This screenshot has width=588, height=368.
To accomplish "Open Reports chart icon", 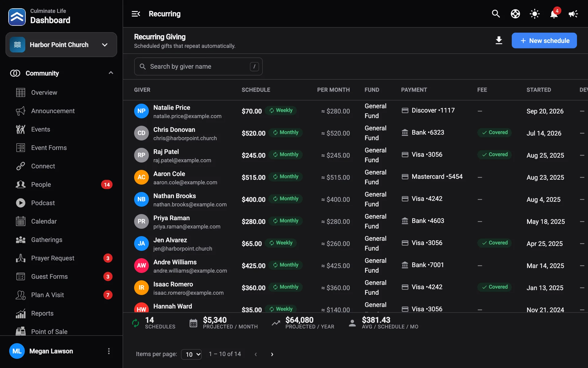I will click(x=21, y=313).
